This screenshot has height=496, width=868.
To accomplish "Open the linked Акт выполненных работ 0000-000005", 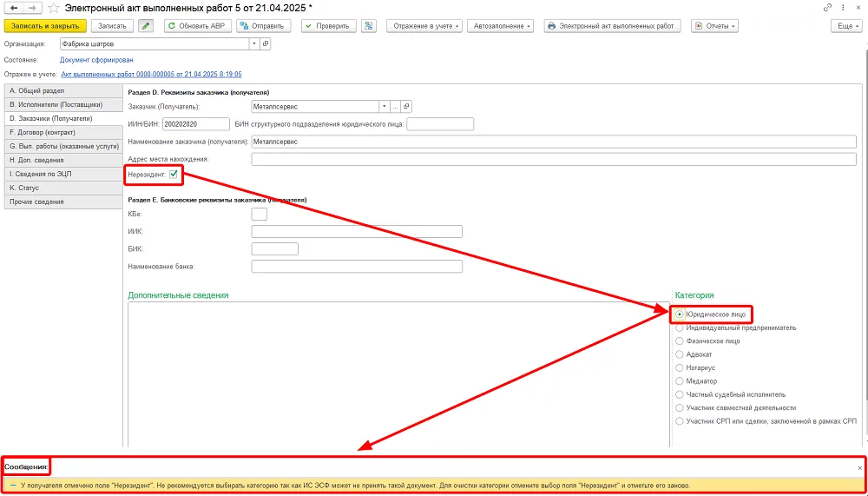I will [x=151, y=74].
